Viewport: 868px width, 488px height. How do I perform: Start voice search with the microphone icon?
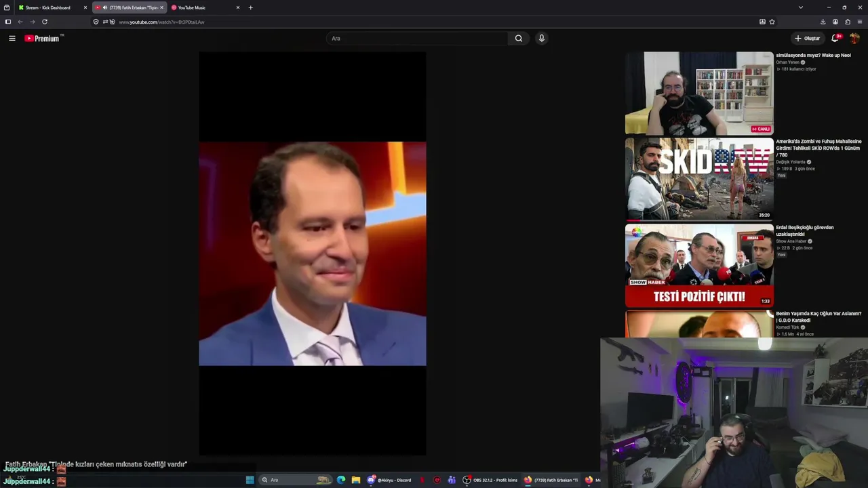(541, 39)
